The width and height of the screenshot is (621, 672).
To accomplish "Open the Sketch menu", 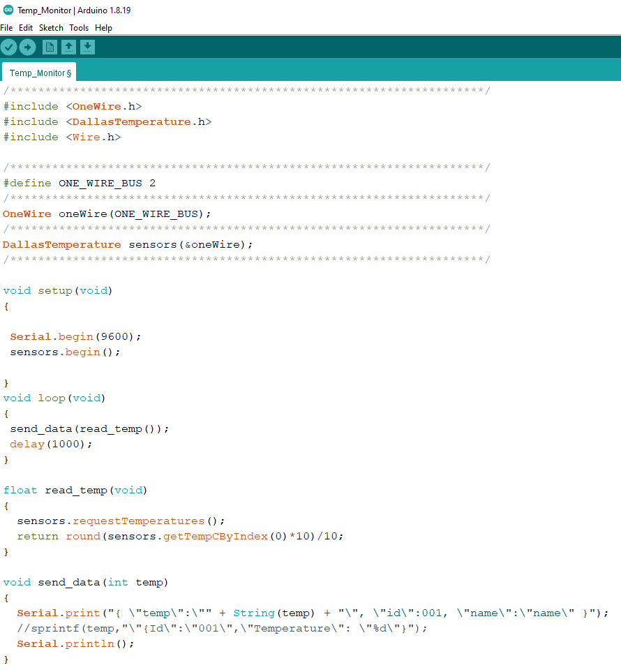I will point(51,28).
